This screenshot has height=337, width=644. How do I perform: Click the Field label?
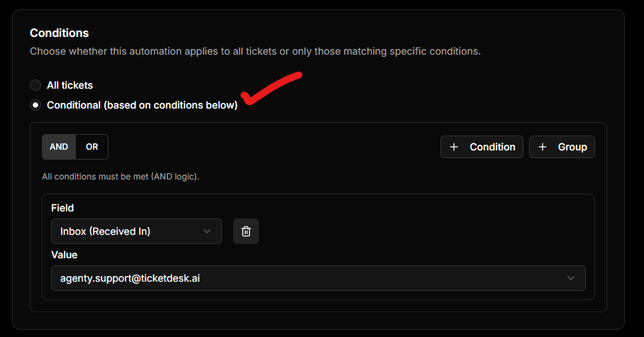tap(62, 208)
